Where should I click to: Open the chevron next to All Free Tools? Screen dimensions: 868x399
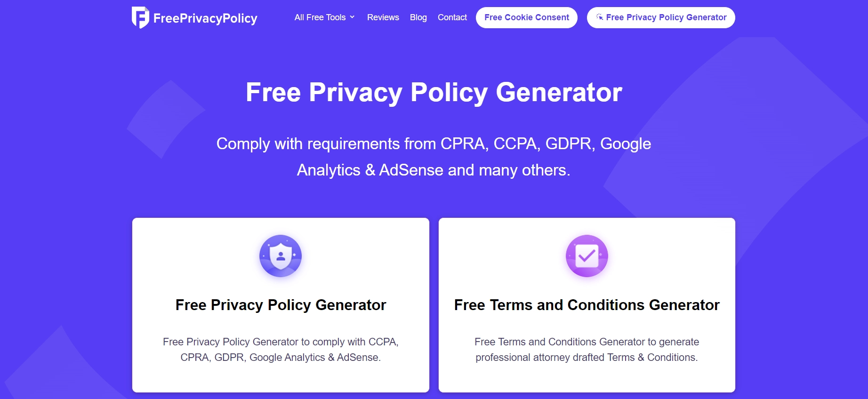353,17
